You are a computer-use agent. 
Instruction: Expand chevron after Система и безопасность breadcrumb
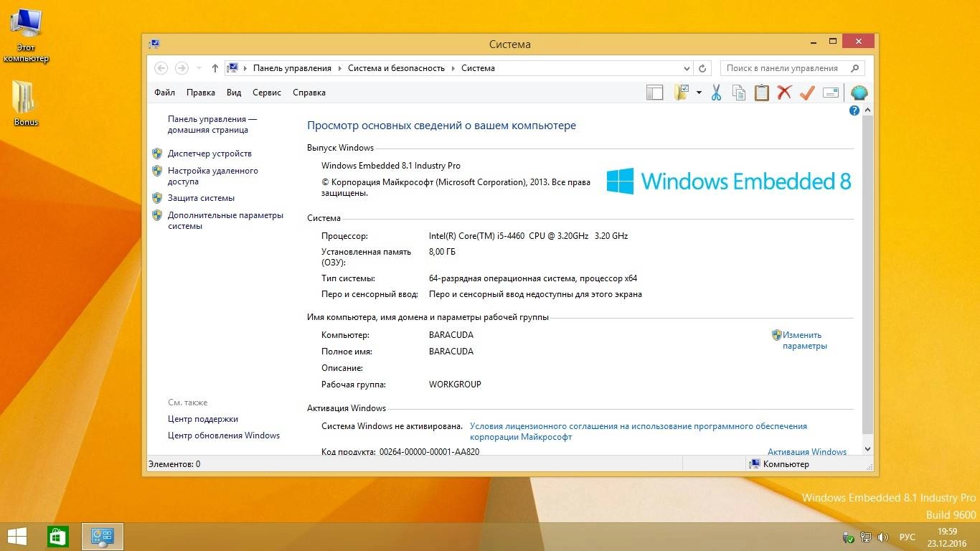coord(453,68)
